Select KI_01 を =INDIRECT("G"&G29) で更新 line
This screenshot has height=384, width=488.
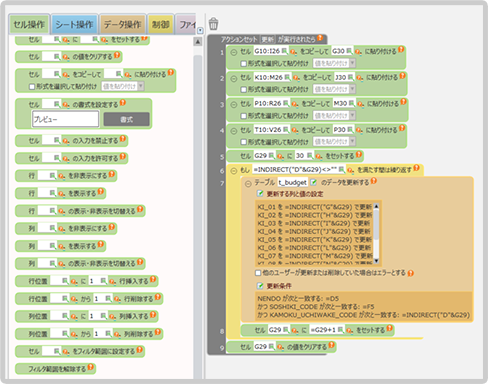[x=315, y=207]
